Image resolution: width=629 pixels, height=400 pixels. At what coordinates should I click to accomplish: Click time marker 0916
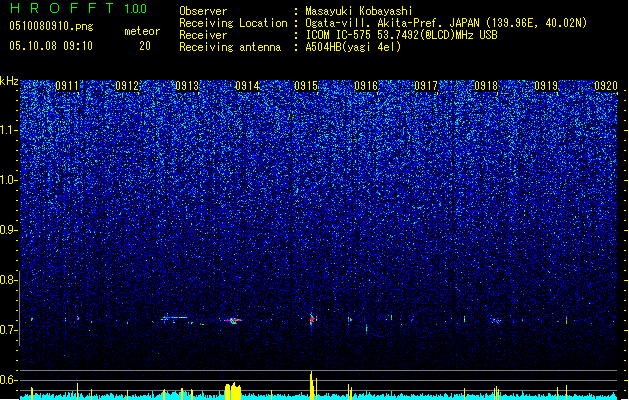tap(366, 86)
